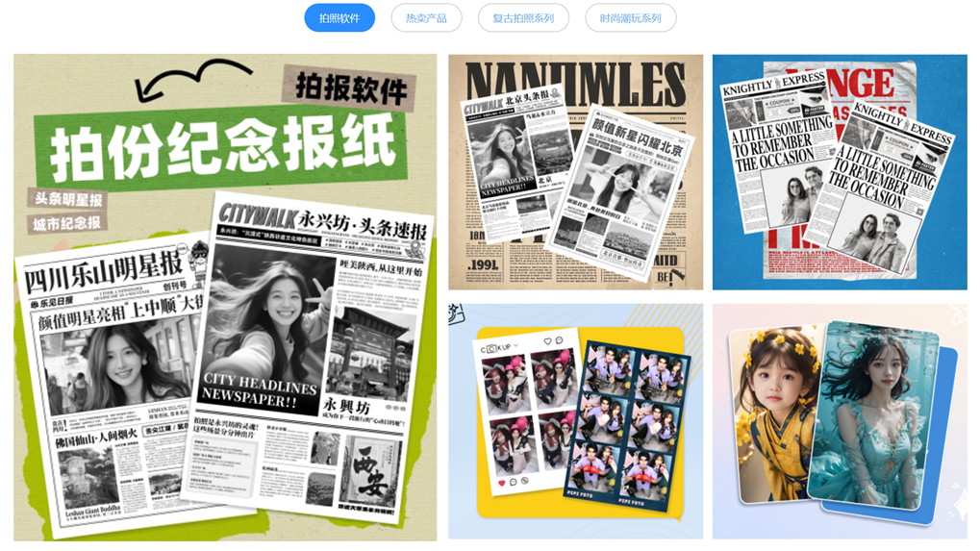The width and height of the screenshot is (980, 551).
Task: Open the Knightly Express newspaper thumbnail
Action: coord(839,173)
